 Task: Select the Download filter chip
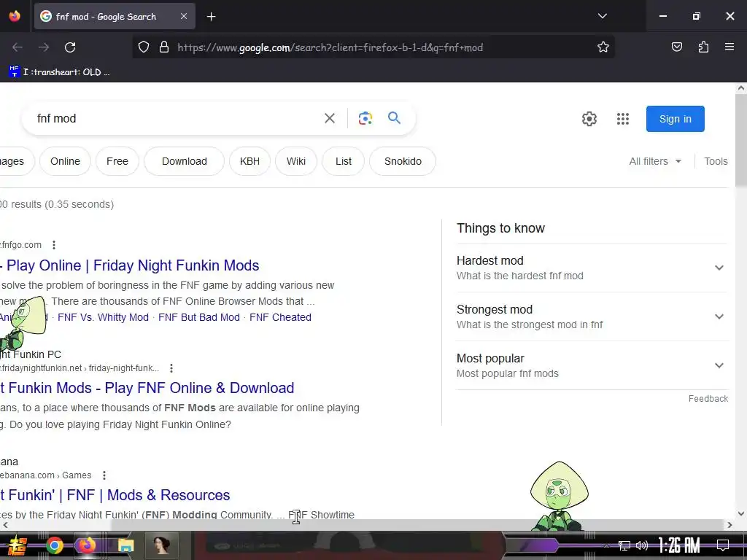[185, 161]
